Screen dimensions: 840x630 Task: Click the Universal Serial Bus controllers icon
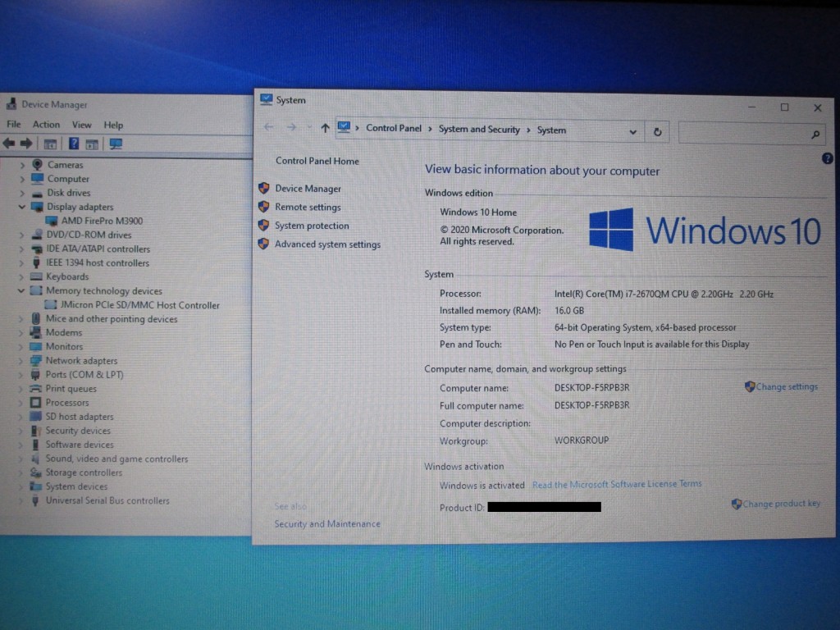coord(35,501)
